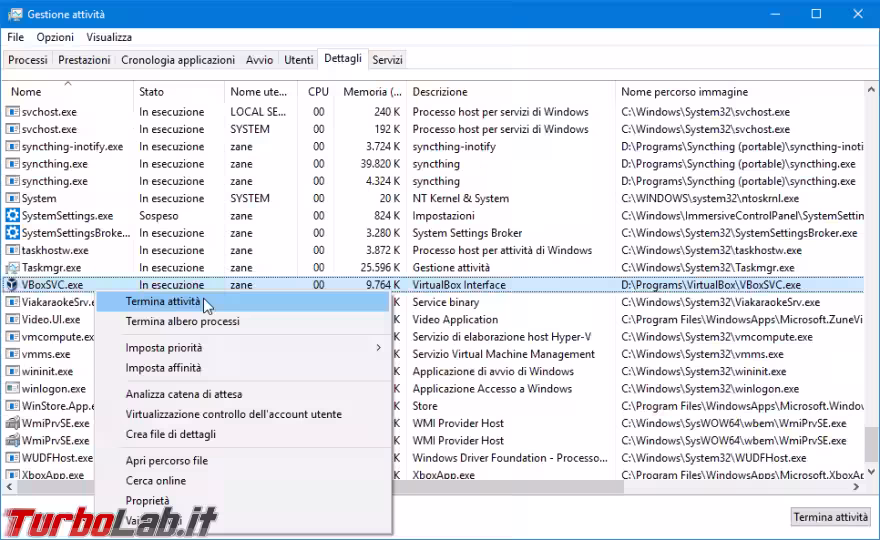The height and width of the screenshot is (540, 880).
Task: Switch to the Prestazioni tab
Action: click(x=84, y=60)
